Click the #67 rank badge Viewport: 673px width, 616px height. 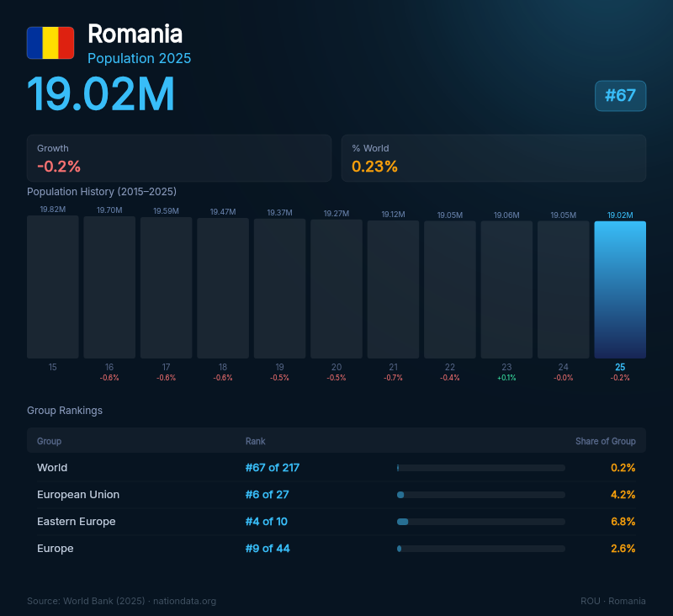[x=620, y=96]
